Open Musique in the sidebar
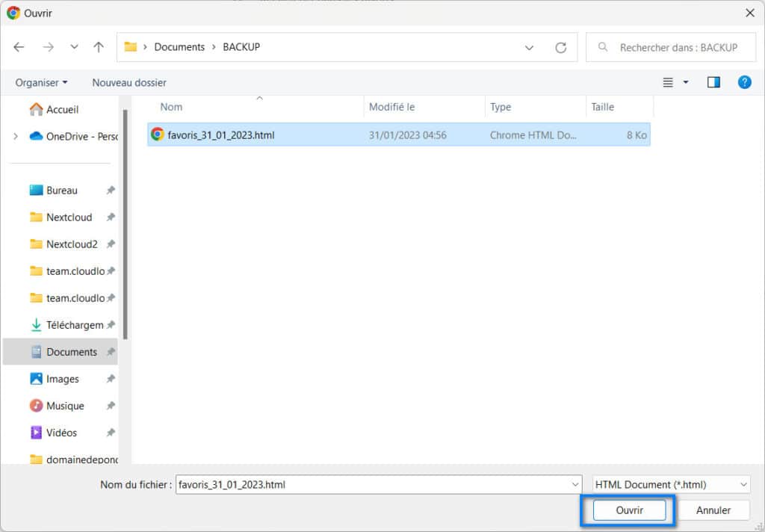Image resolution: width=765 pixels, height=532 pixels. click(65, 406)
